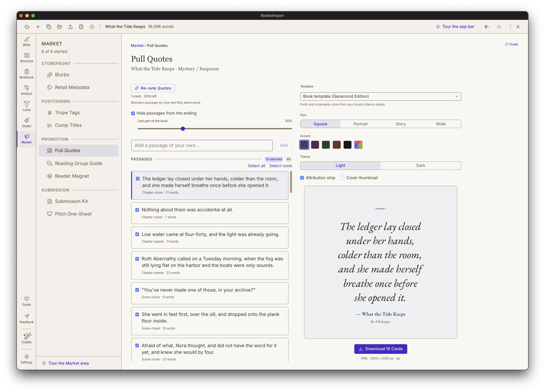Screen dimensions: 545x392
Task: Open the Structure section
Action: point(26,58)
